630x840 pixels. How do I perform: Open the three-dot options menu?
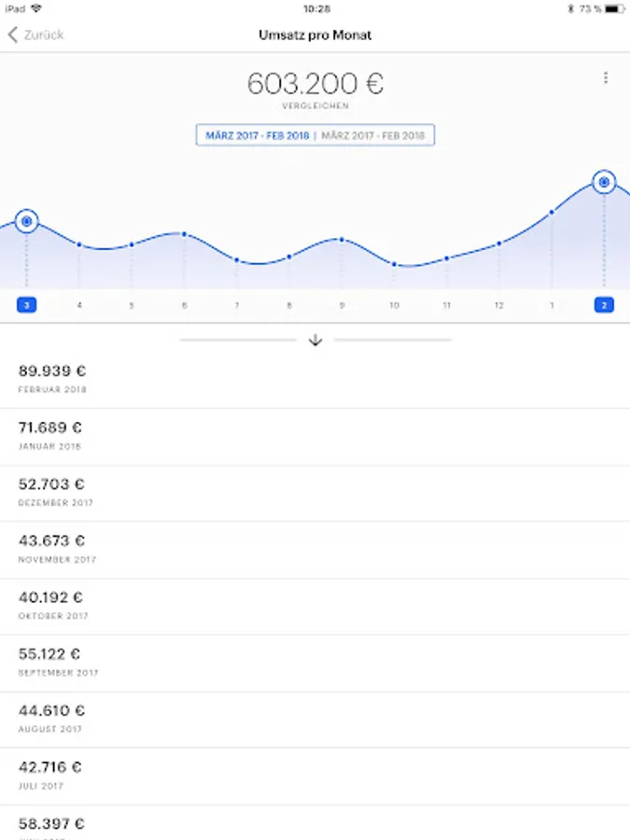point(606,77)
